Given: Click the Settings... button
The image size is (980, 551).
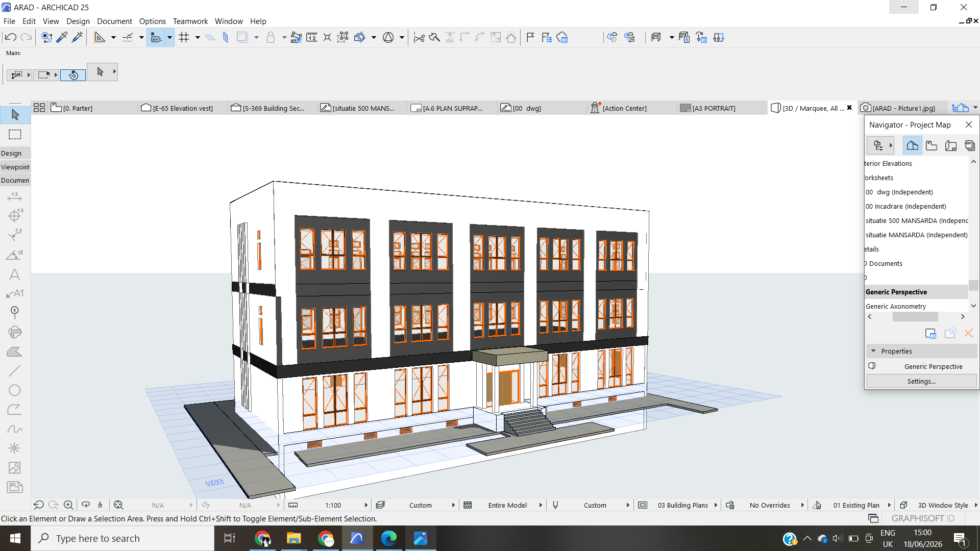Looking at the screenshot, I should tap(921, 381).
